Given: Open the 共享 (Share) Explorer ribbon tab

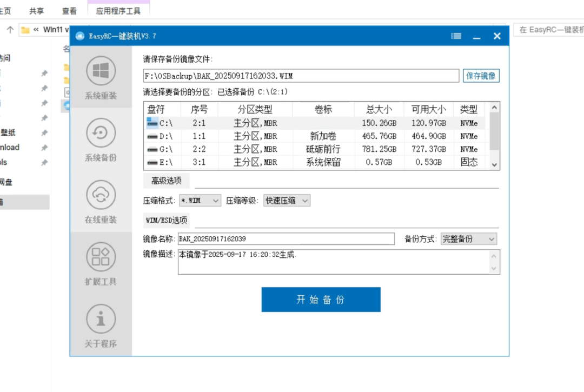Looking at the screenshot, I should coord(37,11).
